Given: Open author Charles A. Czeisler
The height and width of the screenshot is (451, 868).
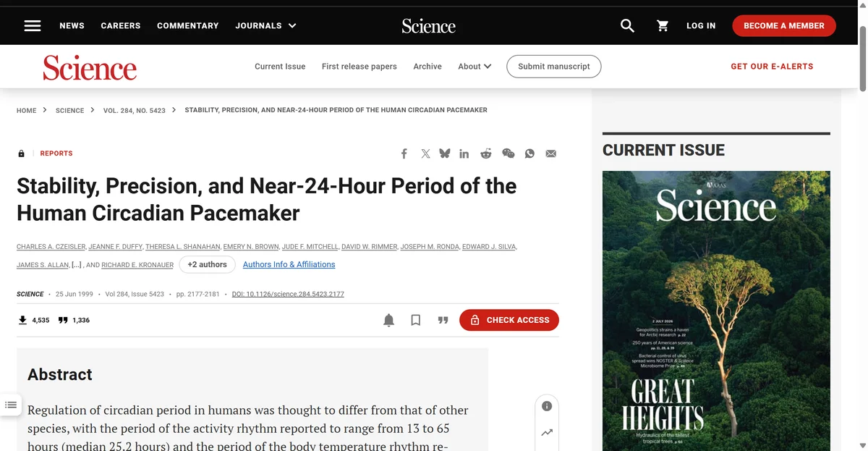Looking at the screenshot, I should coord(50,247).
